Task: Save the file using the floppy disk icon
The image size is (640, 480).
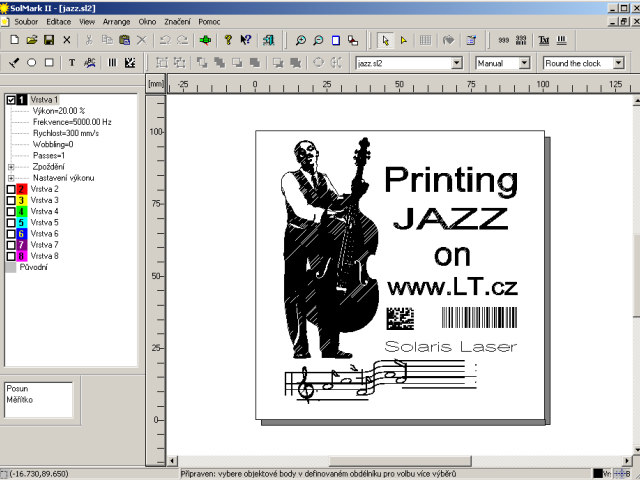Action: coord(49,40)
